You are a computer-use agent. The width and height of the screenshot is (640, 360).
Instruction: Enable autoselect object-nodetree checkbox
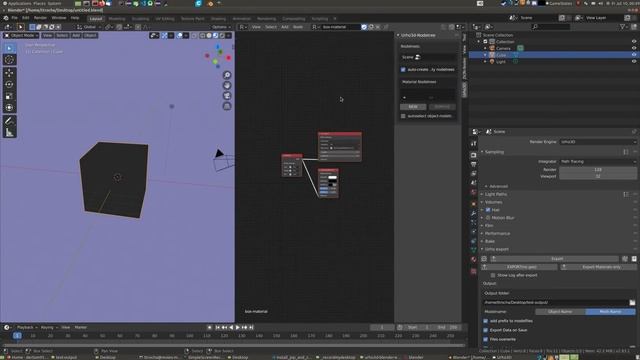403,116
